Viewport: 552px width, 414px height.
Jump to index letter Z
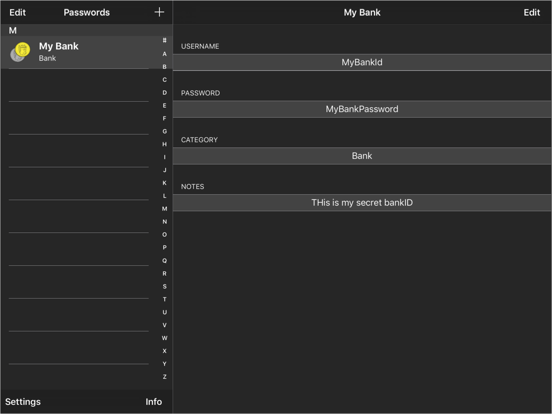point(164,377)
